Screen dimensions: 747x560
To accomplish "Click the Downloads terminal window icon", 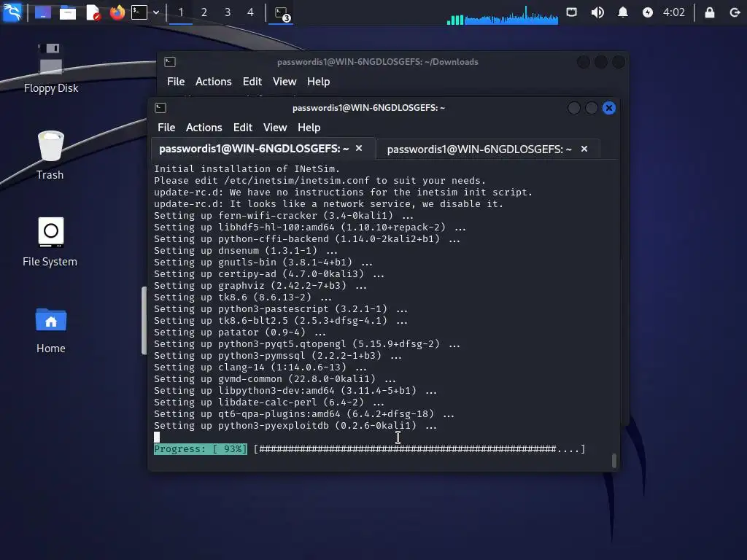I will [169, 62].
